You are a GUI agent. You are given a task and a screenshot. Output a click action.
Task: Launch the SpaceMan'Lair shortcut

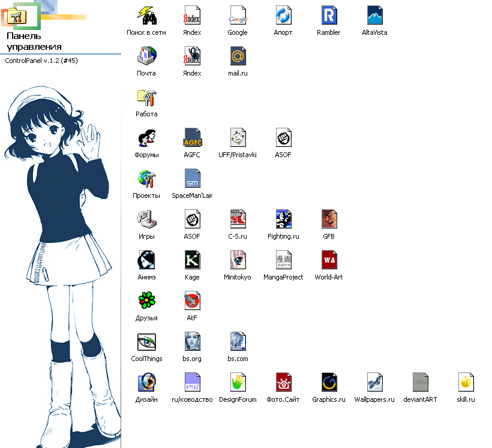pyautogui.click(x=192, y=179)
